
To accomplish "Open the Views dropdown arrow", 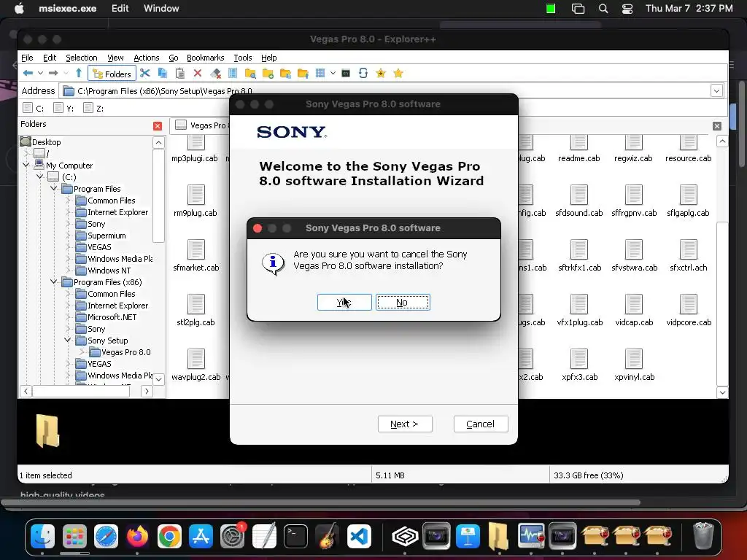I will [333, 74].
